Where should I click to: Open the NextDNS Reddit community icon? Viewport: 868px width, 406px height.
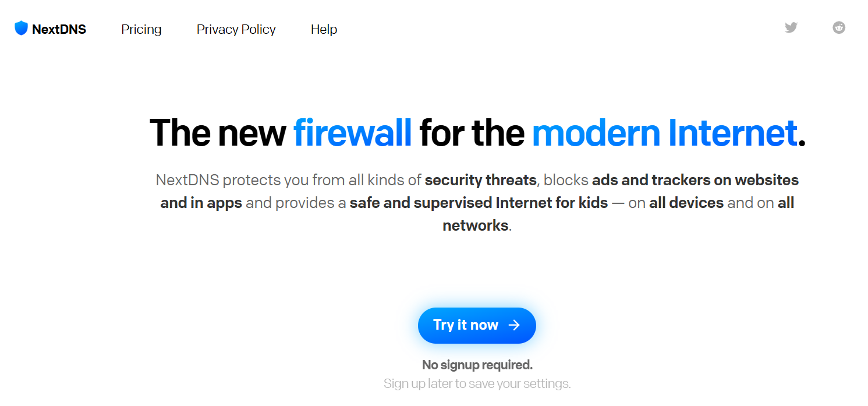pyautogui.click(x=839, y=27)
